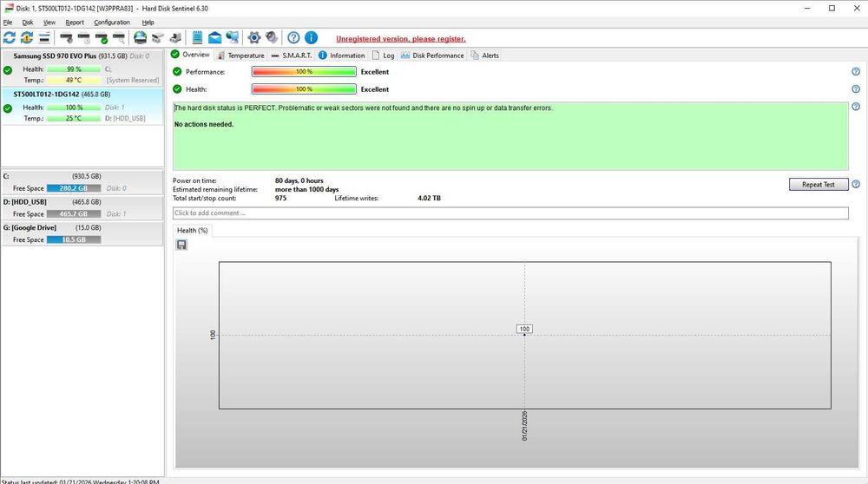
Task: Click the refresh icon with warning lock
Action: point(27,37)
